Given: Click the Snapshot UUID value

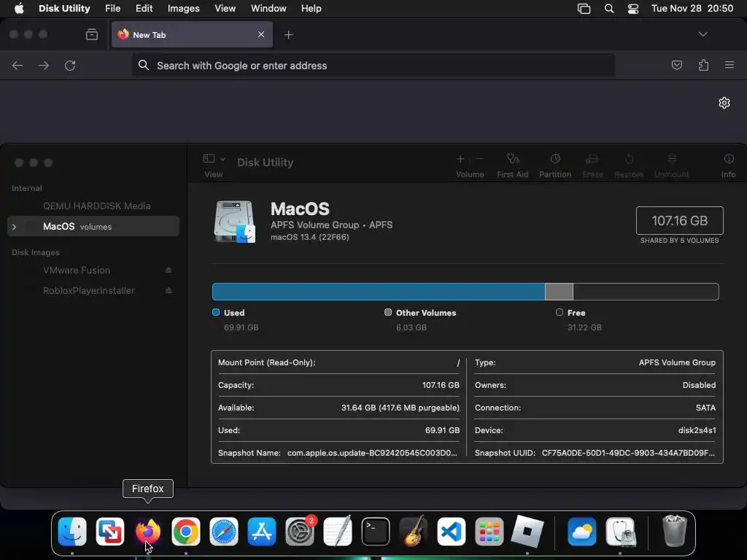Looking at the screenshot, I should click(628, 453).
